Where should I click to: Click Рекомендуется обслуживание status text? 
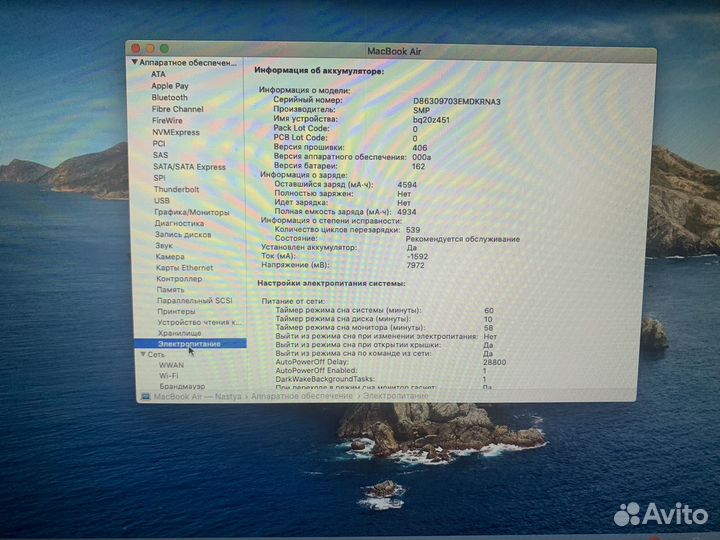point(462,239)
